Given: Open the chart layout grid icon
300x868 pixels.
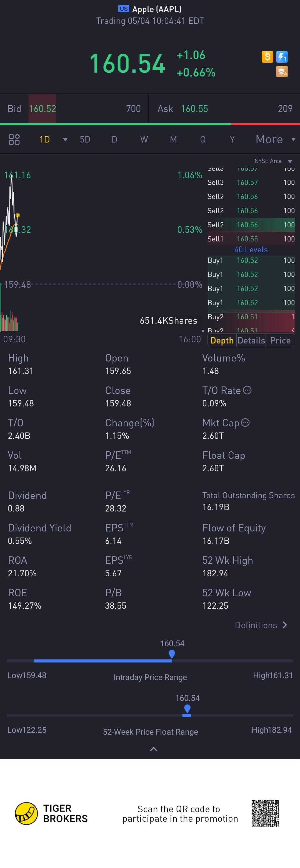Looking at the screenshot, I should tap(14, 139).
